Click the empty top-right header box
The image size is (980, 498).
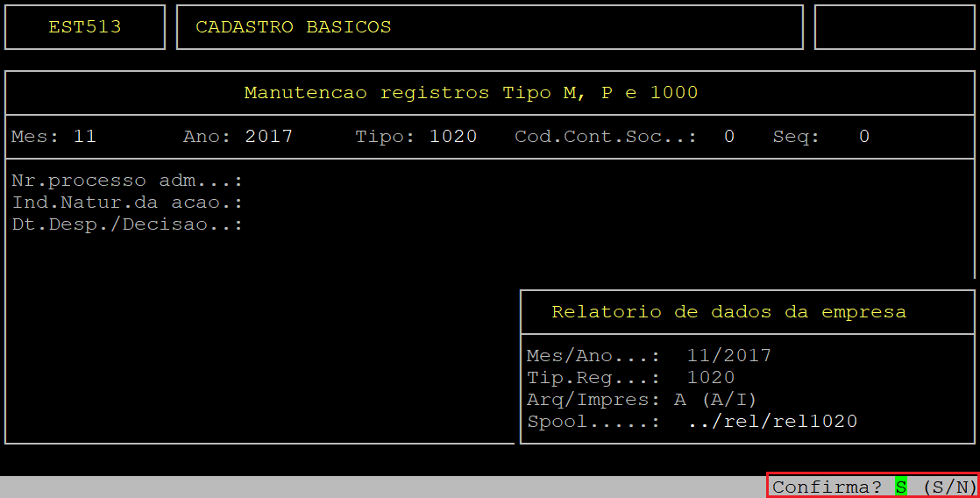tap(894, 27)
